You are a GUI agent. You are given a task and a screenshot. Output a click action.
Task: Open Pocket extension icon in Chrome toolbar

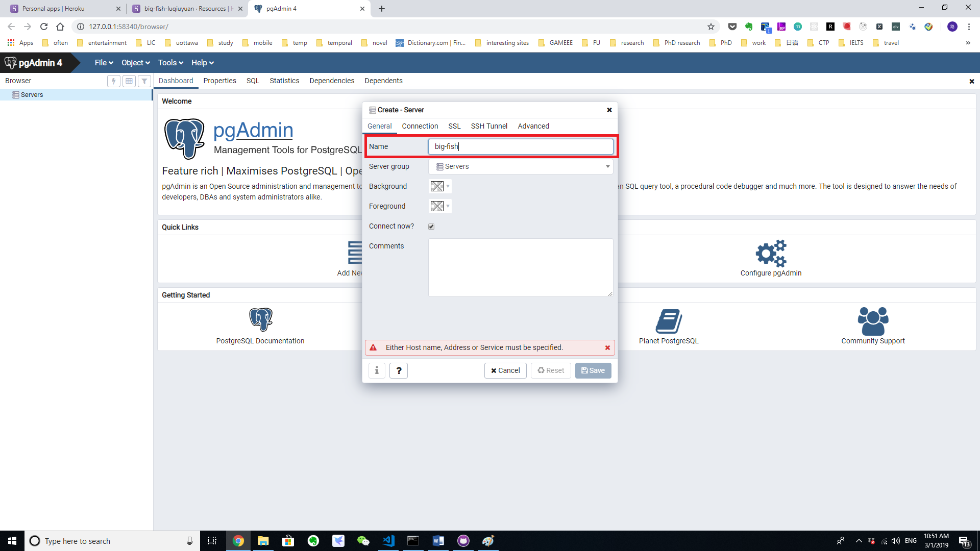(x=732, y=27)
